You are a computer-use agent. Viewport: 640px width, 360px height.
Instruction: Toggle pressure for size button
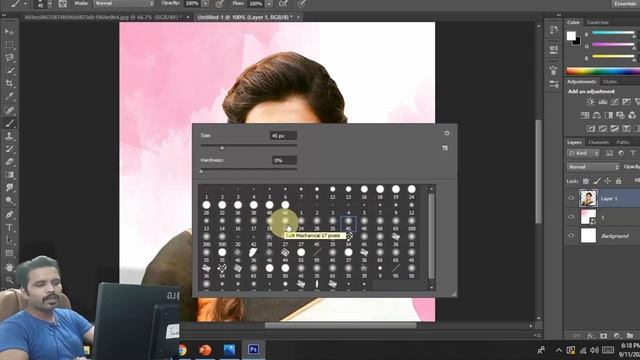point(301,4)
